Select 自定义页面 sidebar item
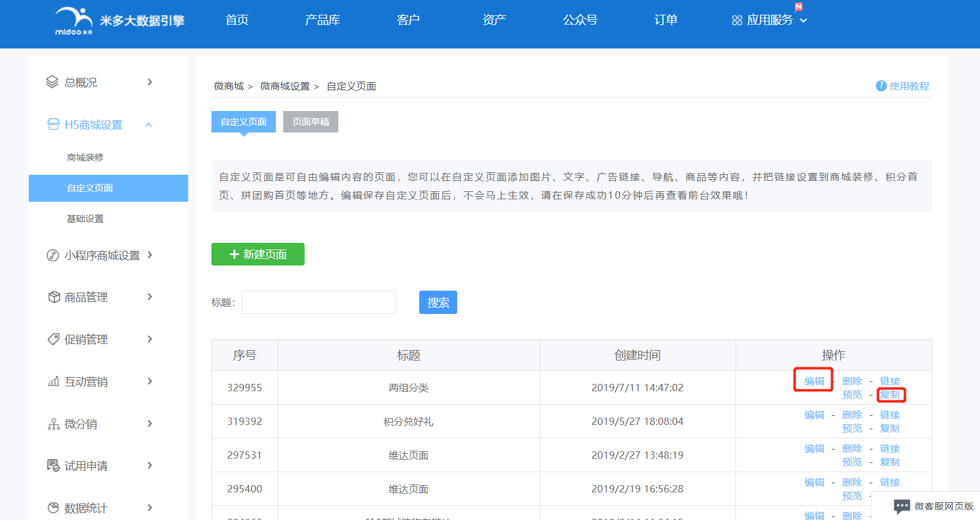This screenshot has width=980, height=520. [108, 188]
